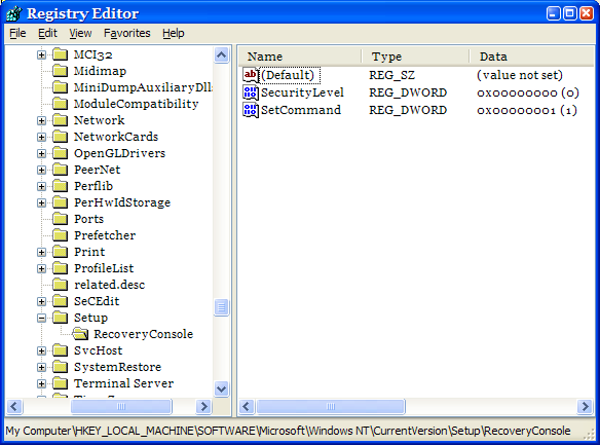Open the Edit menu
Screen dimensions: 600x445
pos(47,33)
